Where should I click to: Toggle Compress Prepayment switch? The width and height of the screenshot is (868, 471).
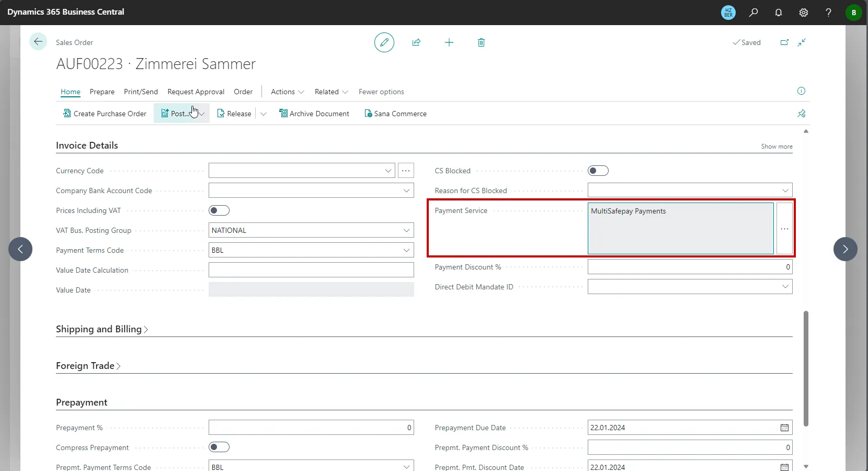[x=219, y=447]
